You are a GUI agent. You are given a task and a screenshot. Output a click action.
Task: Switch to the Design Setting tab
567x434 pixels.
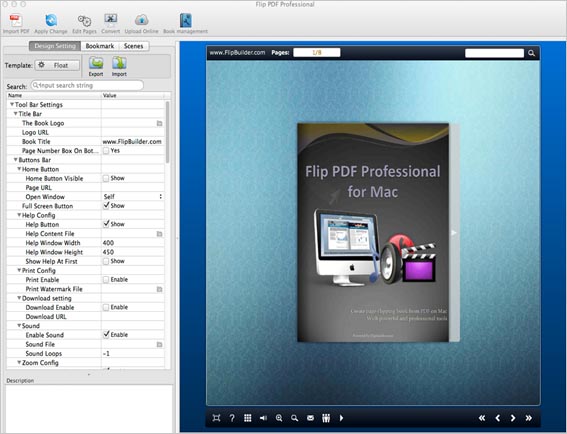click(55, 46)
